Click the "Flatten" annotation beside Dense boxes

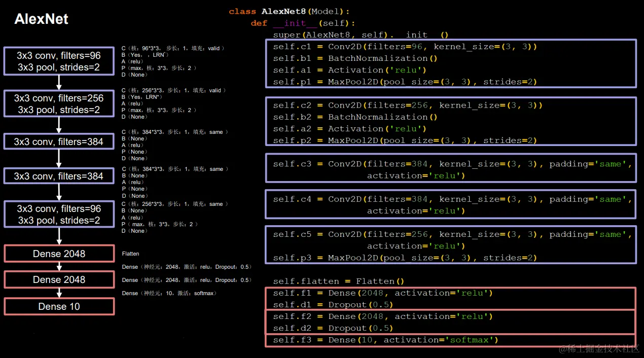click(x=130, y=254)
